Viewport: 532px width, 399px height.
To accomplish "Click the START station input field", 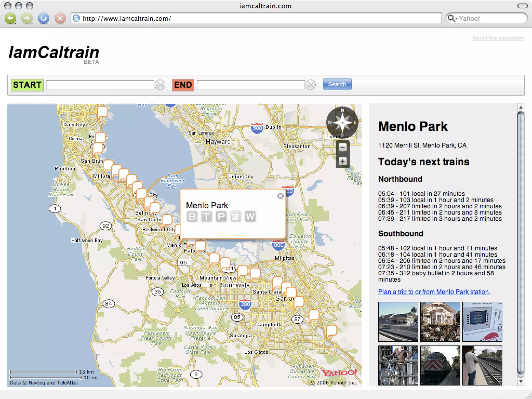I will click(x=100, y=85).
